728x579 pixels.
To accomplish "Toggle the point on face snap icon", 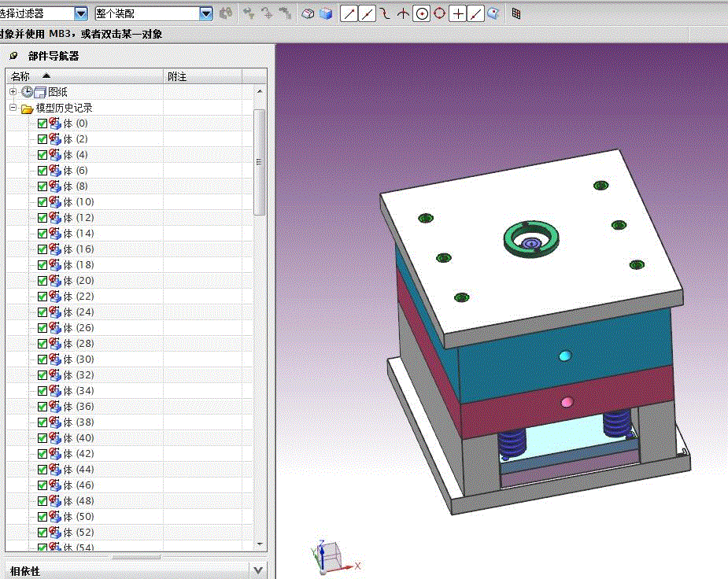I will click(493, 13).
